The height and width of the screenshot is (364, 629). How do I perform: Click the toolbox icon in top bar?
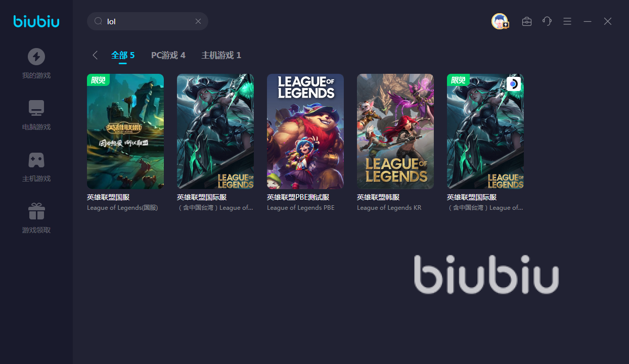(x=527, y=21)
